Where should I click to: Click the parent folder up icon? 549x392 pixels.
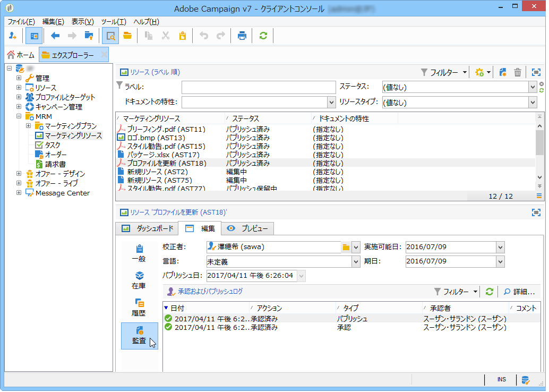[89, 36]
